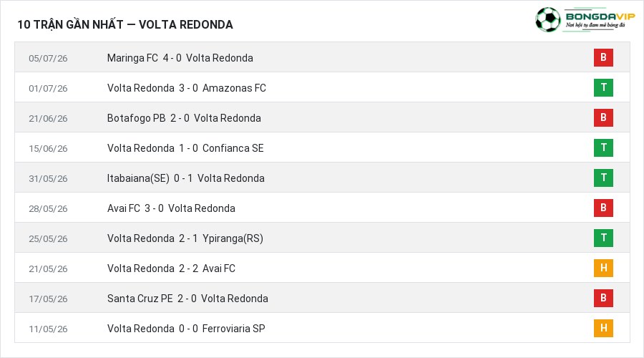The height and width of the screenshot is (358, 644).
Task: Click the green T badge for Ypiranga(RS) match
Action: [x=603, y=238]
